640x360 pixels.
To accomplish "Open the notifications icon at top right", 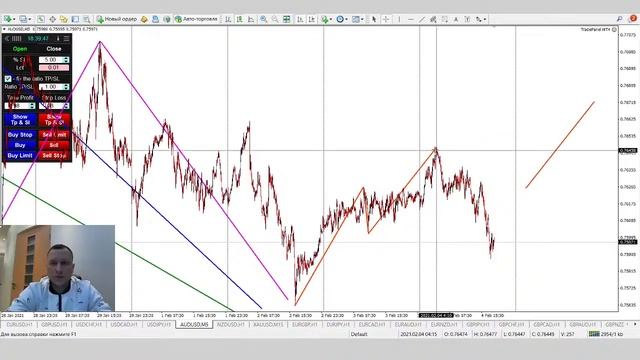I will (633, 18).
